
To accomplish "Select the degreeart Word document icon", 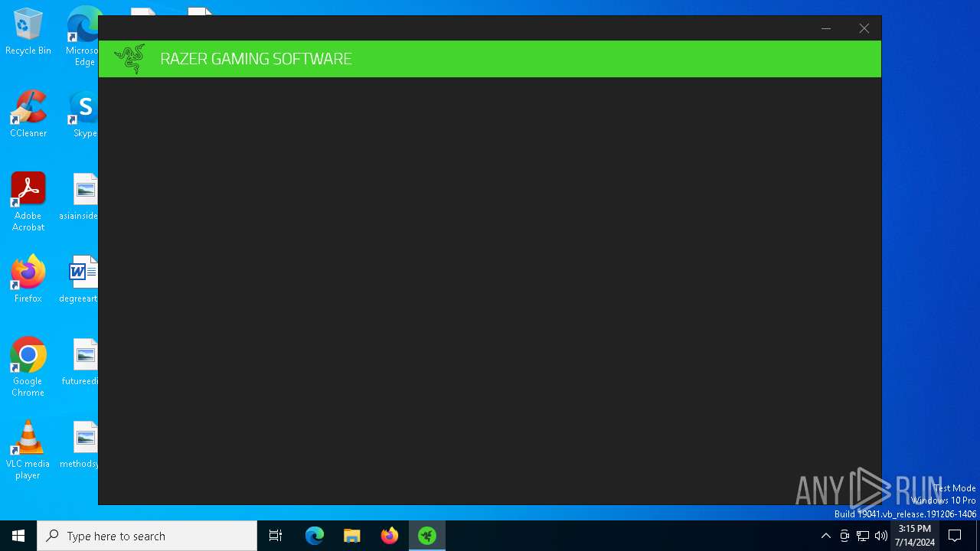I will click(79, 279).
